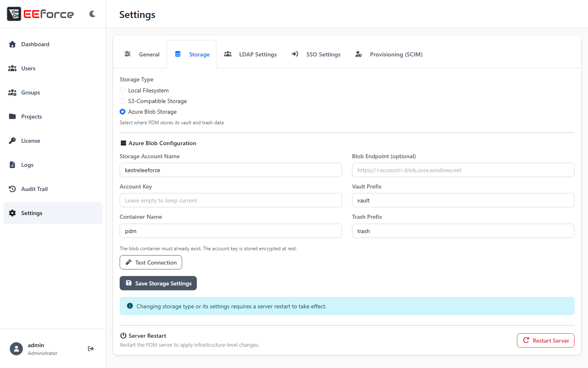Click the License key icon
This screenshot has width=588, height=368.
(12, 141)
